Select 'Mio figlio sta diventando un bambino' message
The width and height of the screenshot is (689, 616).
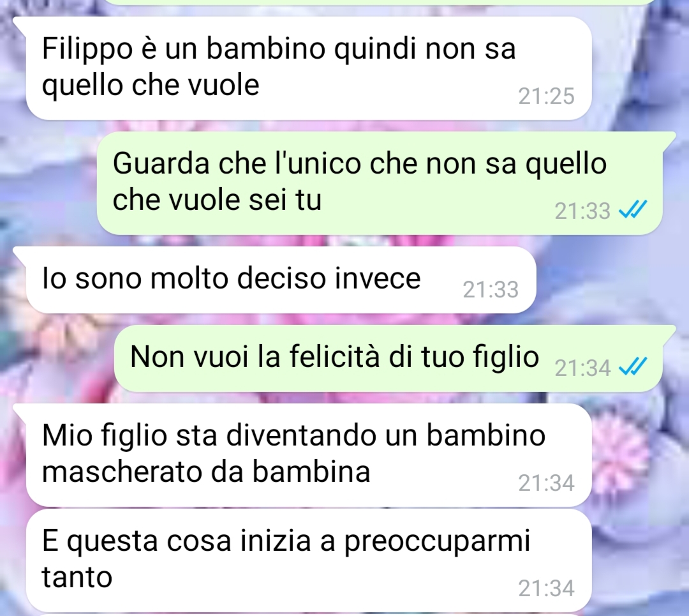point(309,454)
